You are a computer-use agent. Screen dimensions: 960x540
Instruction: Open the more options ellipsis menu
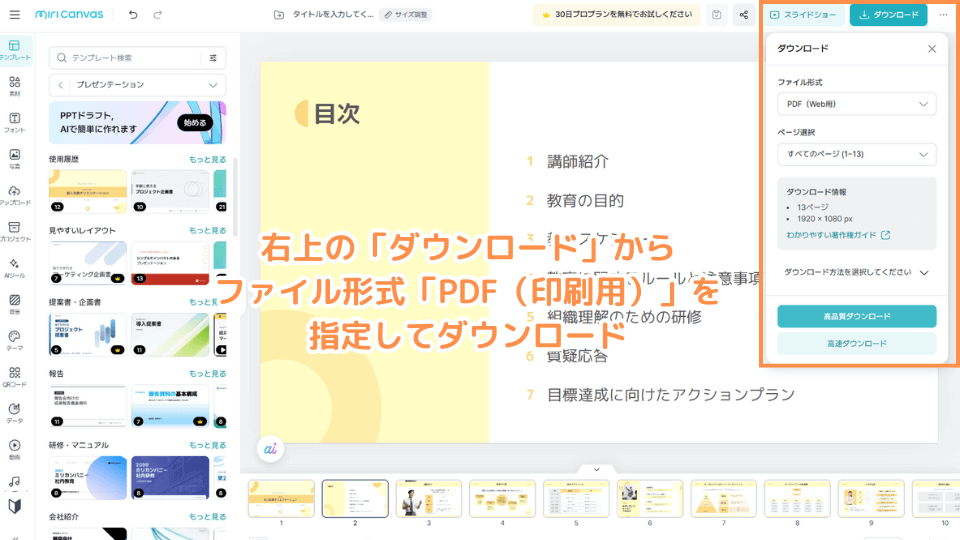(943, 15)
